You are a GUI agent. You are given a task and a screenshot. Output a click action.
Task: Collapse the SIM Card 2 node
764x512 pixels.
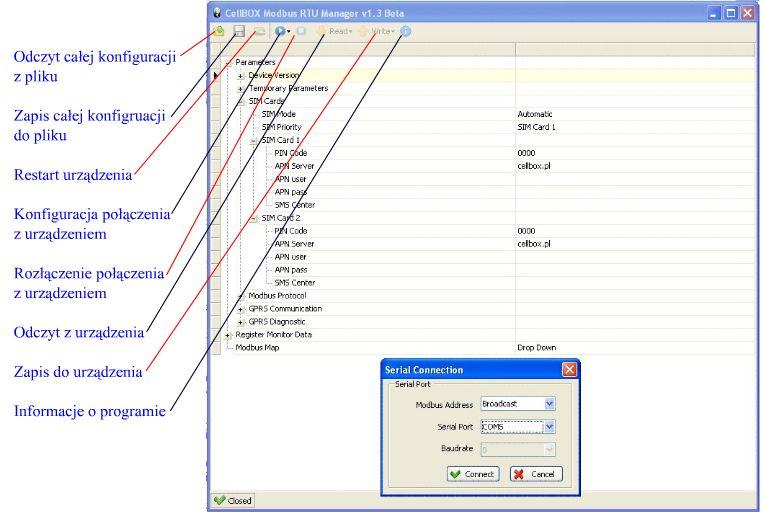pos(253,219)
